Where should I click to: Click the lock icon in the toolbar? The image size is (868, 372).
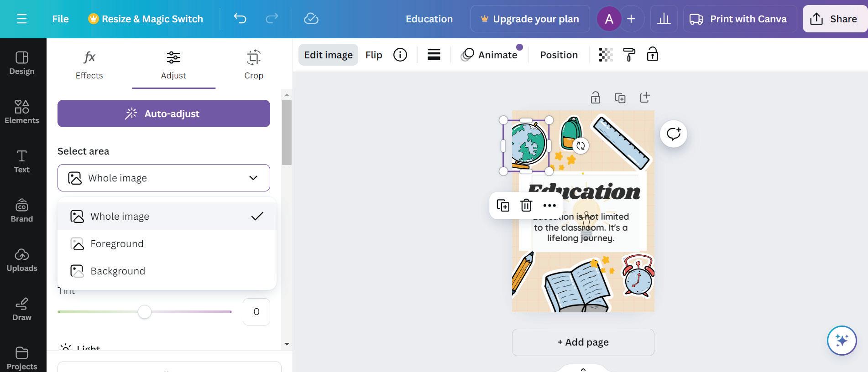coord(653,54)
